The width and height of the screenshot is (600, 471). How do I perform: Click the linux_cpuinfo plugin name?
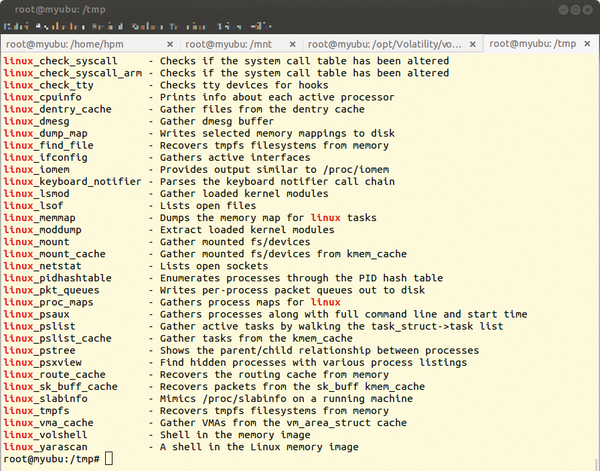42,97
